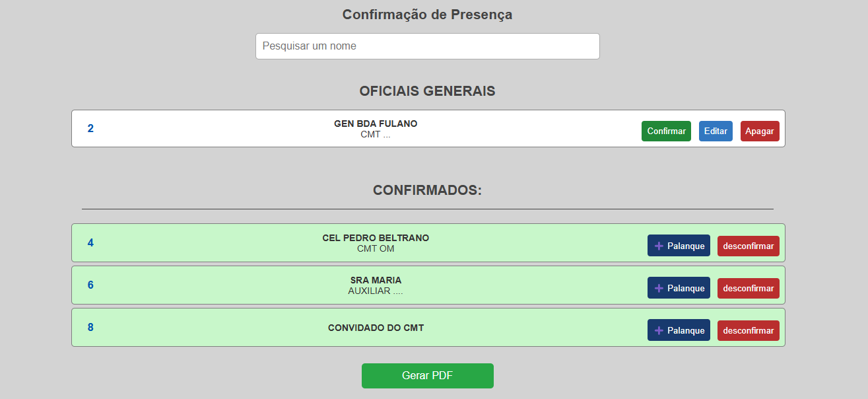Click the SRA MARIA name text
This screenshot has height=399, width=868.
376,280
